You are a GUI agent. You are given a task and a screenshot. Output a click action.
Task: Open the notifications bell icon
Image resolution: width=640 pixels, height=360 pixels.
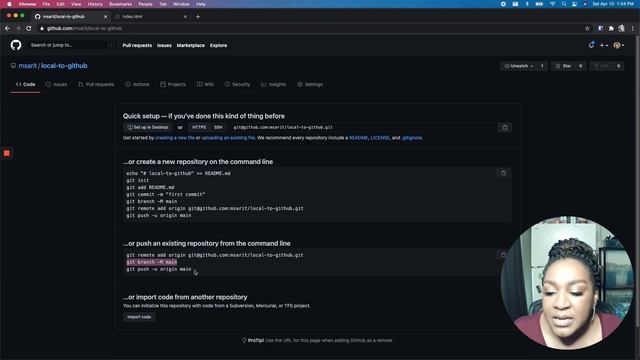[591, 45]
